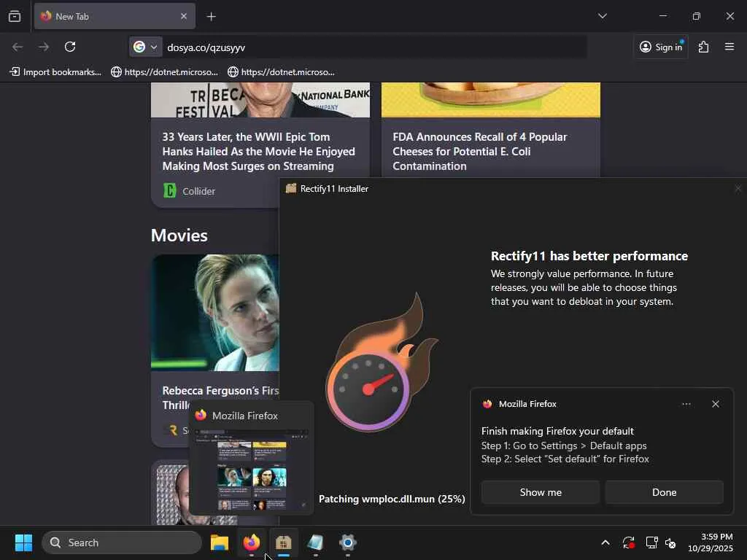Viewport: 747px width, 560px height.
Task: Click the taskbar Search box
Action: tap(122, 542)
